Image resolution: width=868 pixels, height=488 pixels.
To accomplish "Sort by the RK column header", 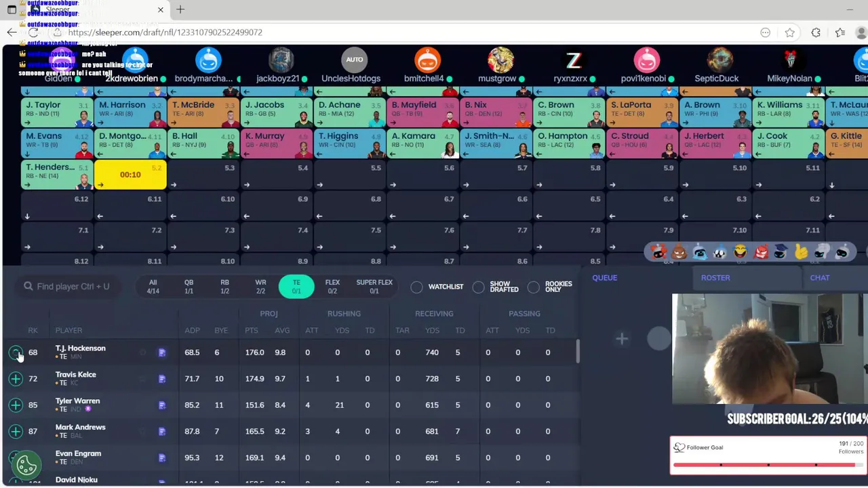I will [x=33, y=330].
